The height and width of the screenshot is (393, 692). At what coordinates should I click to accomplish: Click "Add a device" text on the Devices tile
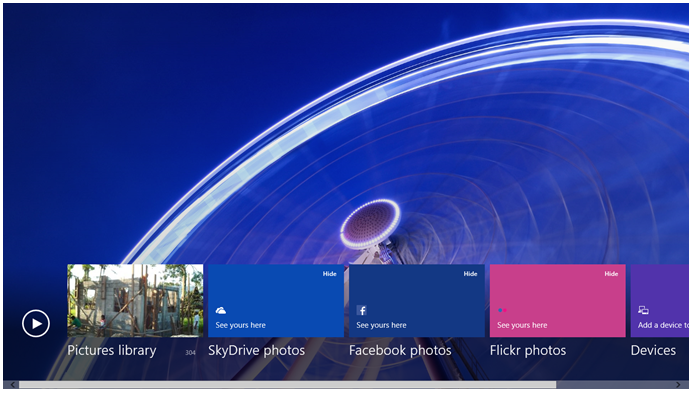click(663, 325)
